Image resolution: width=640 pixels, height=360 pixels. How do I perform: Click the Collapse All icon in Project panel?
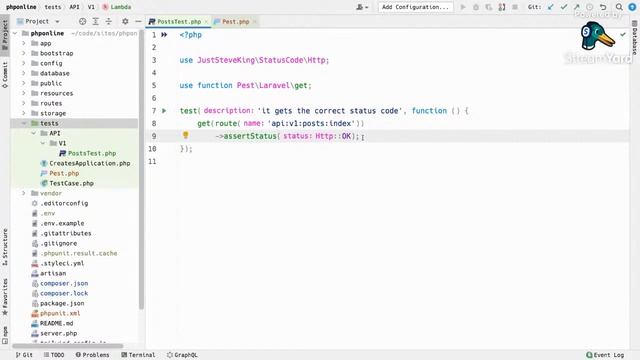109,21
